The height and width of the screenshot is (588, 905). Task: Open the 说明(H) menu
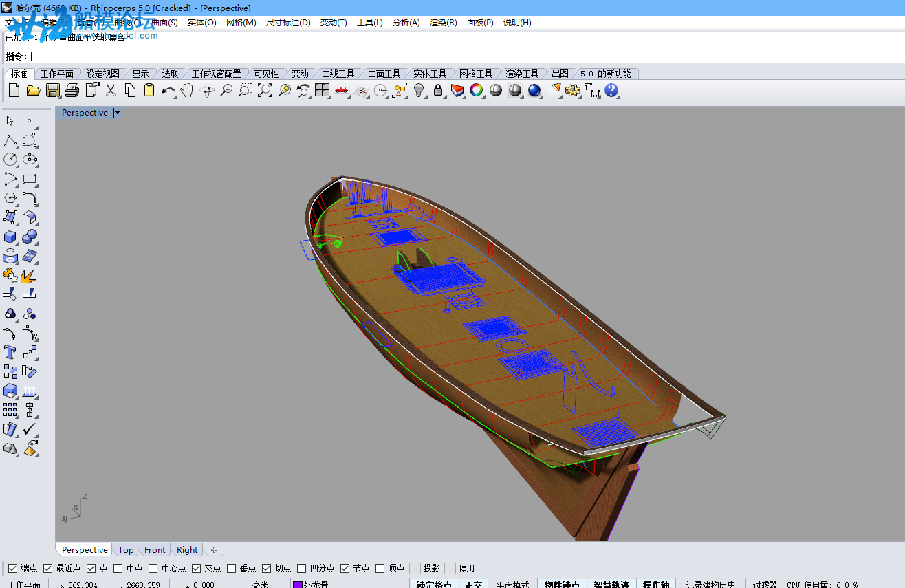517,23
